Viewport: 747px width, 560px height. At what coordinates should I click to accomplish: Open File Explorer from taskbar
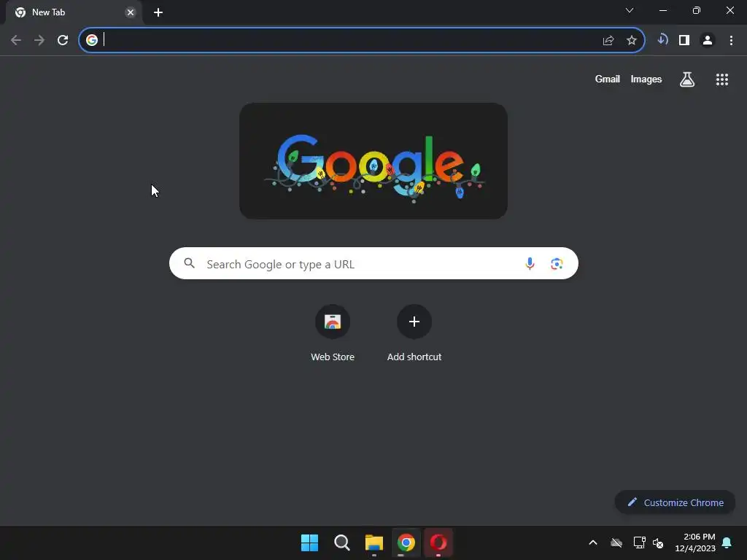tap(374, 542)
